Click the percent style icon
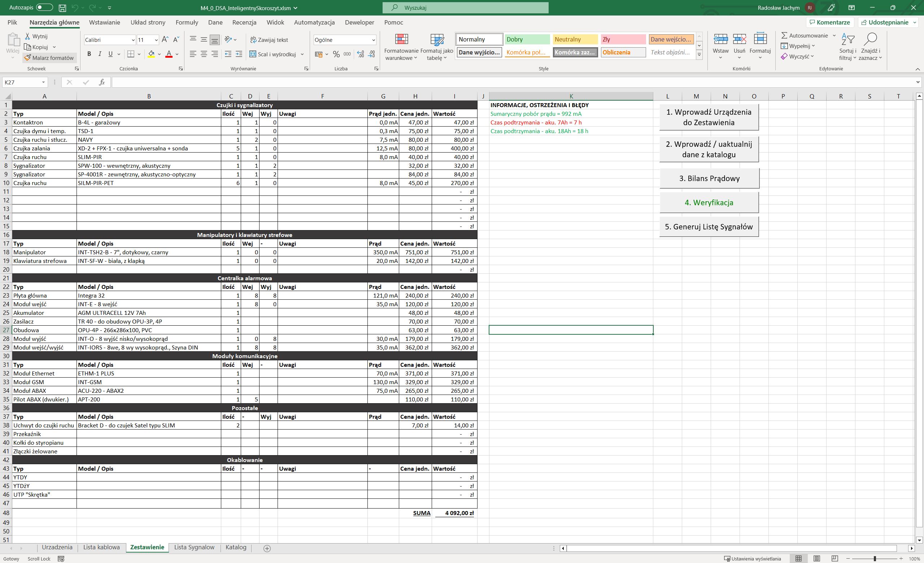 click(x=336, y=54)
